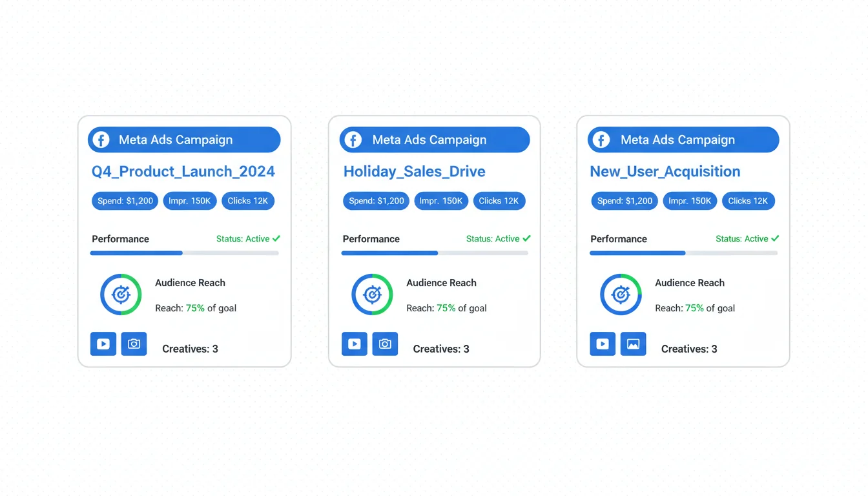This screenshot has height=496, width=868.
Task: Click Facebook logo on Holiday_Sales_Drive card
Action: [x=353, y=140]
